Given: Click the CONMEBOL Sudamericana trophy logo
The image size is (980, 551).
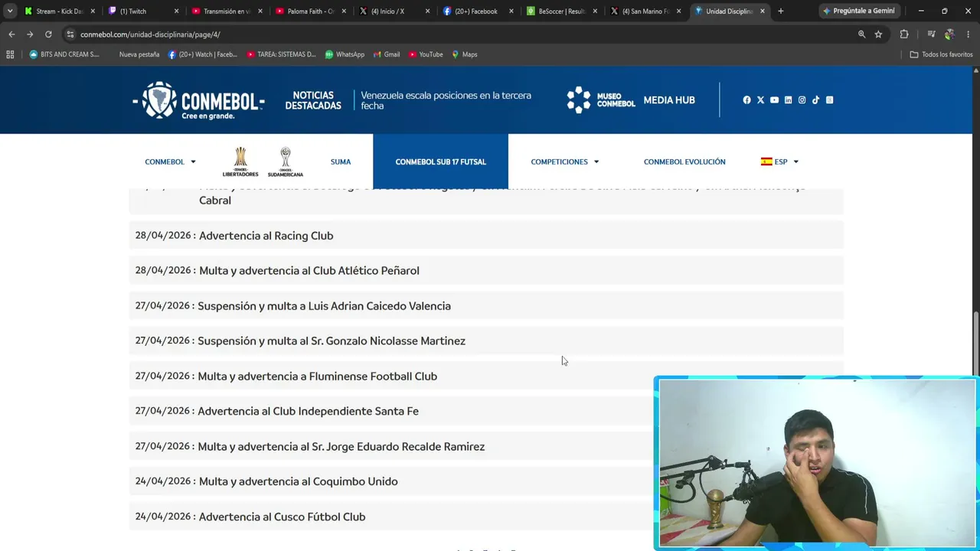Looking at the screenshot, I should 286,161.
